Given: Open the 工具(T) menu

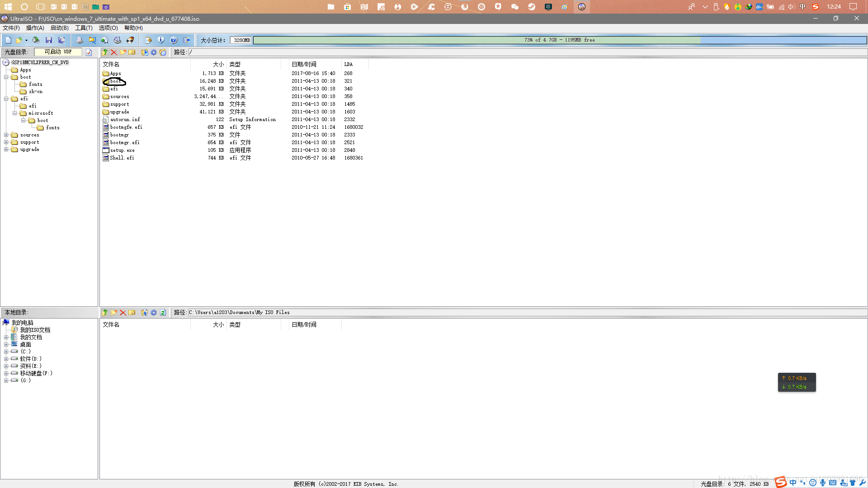Looking at the screenshot, I should pos(84,28).
